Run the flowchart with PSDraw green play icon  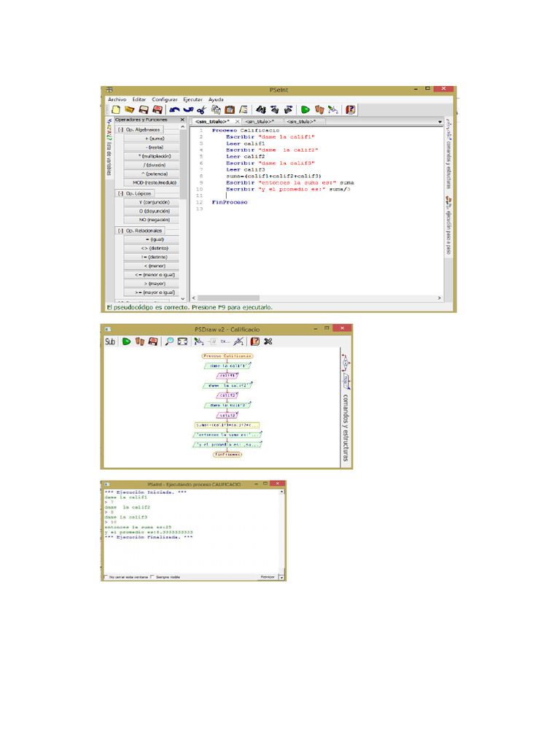tap(126, 341)
